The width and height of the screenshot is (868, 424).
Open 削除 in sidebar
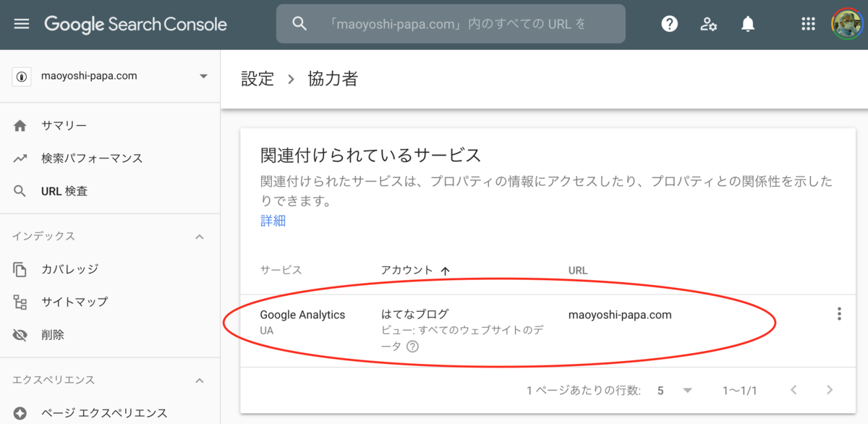tap(53, 335)
